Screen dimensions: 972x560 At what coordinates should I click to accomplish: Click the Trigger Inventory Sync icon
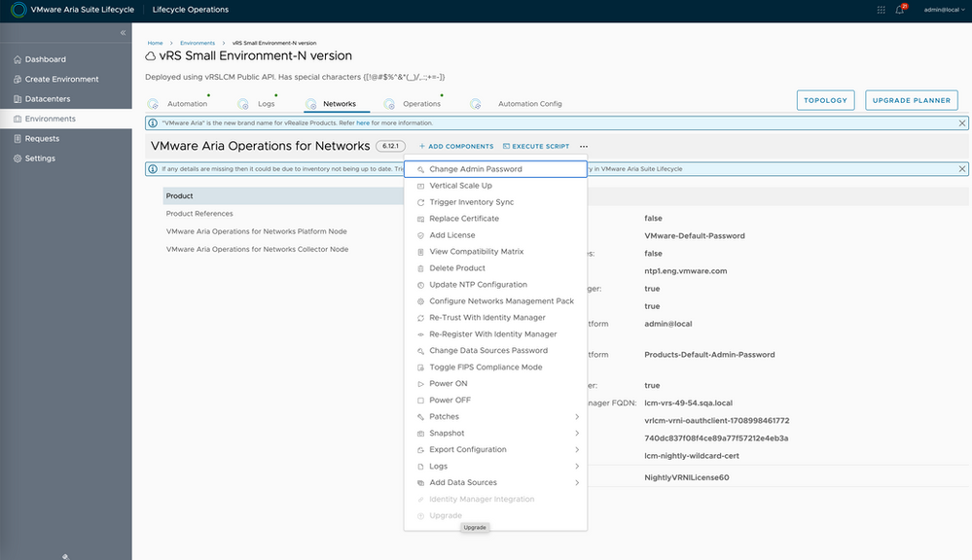[x=421, y=202]
